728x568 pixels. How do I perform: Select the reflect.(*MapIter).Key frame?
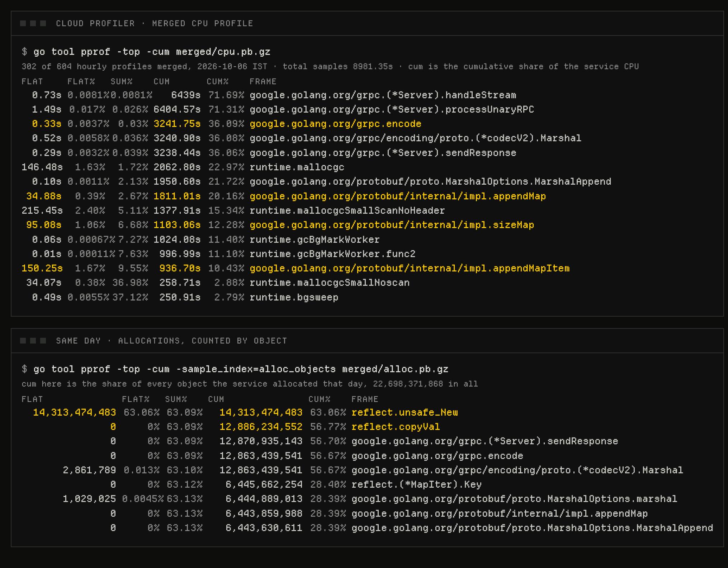coord(416,484)
